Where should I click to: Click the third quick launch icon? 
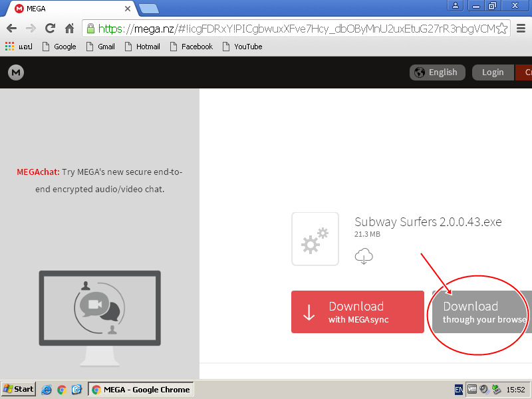coord(76,390)
